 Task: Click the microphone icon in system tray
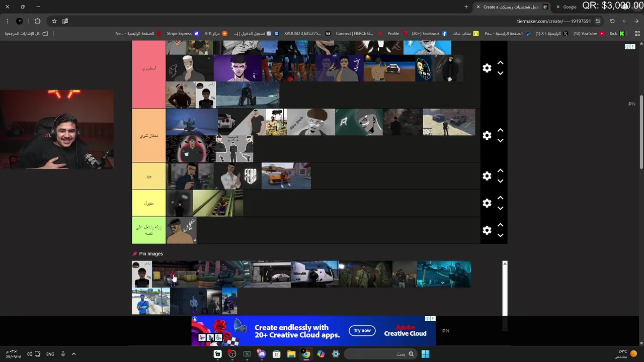pyautogui.click(x=63, y=354)
